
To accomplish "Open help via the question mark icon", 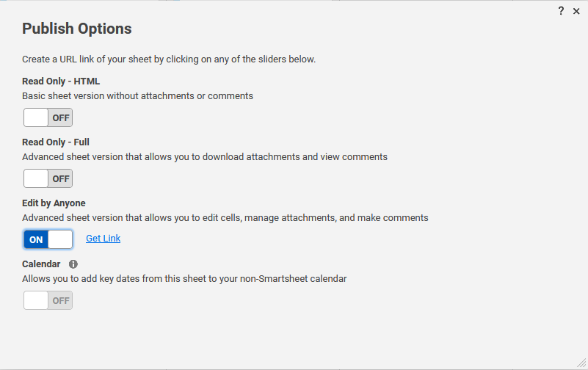I will (x=561, y=11).
